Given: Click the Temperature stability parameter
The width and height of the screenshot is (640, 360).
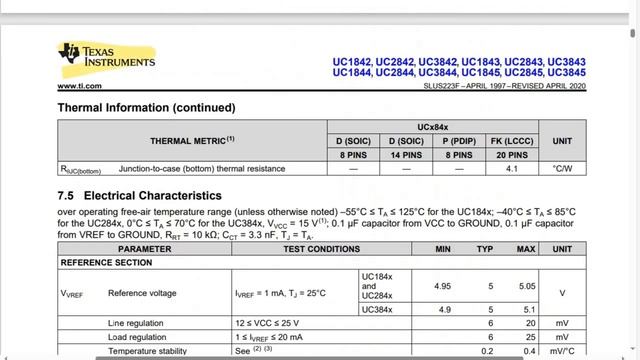Looking at the screenshot, I should pos(147,351).
